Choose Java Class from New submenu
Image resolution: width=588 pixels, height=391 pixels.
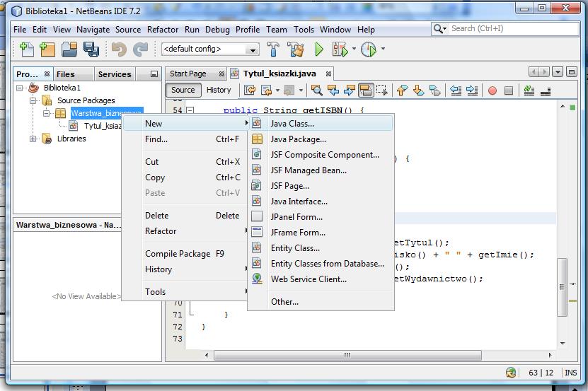(321, 123)
